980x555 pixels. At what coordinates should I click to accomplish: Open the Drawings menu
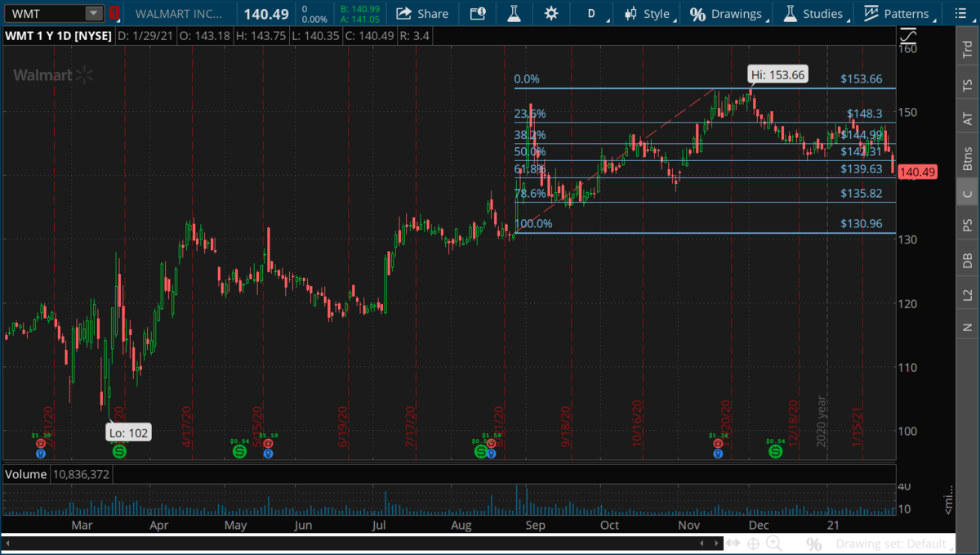[x=728, y=13]
